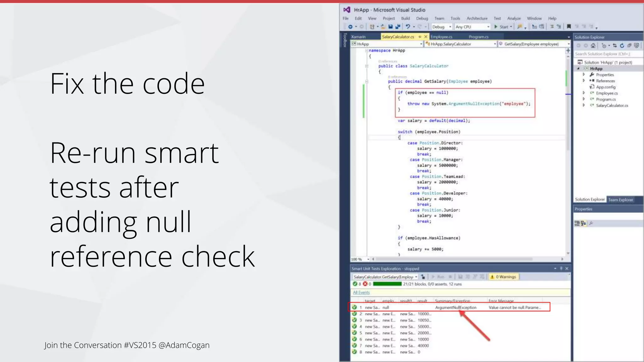Click Pending Changes Filter icon in Solution Explorer

604,46
